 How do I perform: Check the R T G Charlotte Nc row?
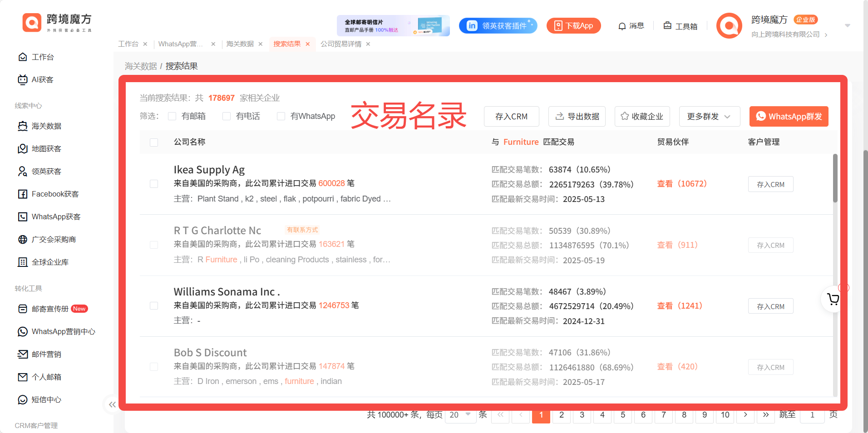[x=154, y=245]
